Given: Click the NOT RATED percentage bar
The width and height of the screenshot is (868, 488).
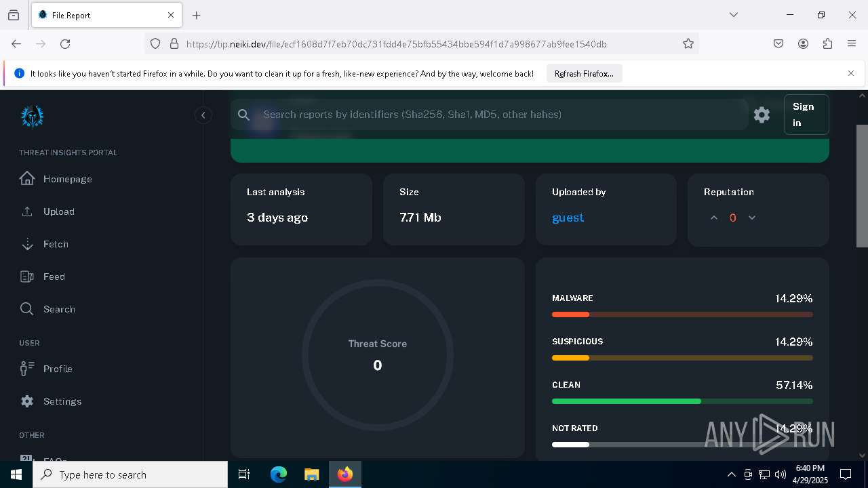Looking at the screenshot, I should click(682, 445).
